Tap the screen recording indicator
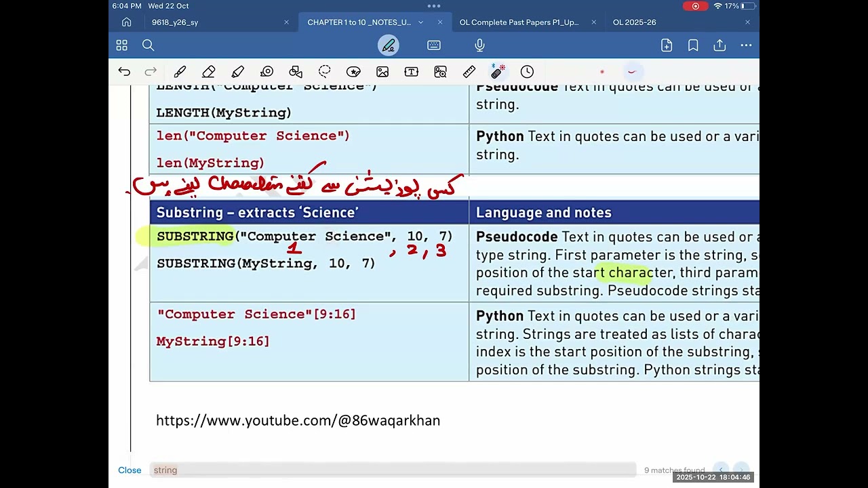 tap(695, 6)
